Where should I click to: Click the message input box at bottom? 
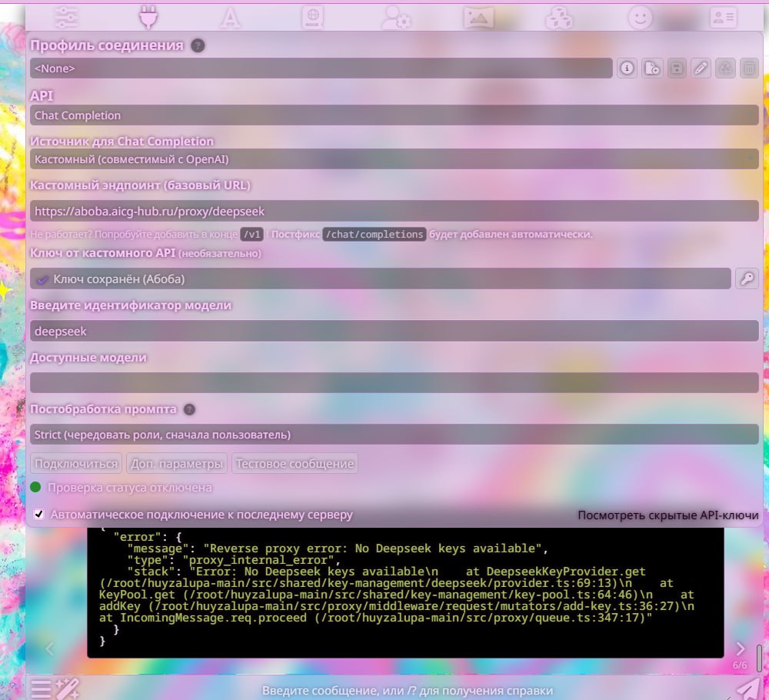pyautogui.click(x=407, y=690)
